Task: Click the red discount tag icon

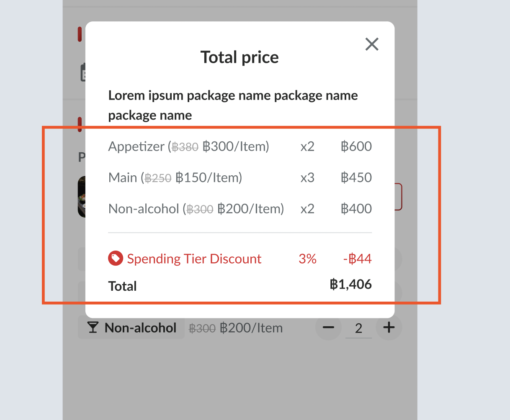Action: (115, 259)
